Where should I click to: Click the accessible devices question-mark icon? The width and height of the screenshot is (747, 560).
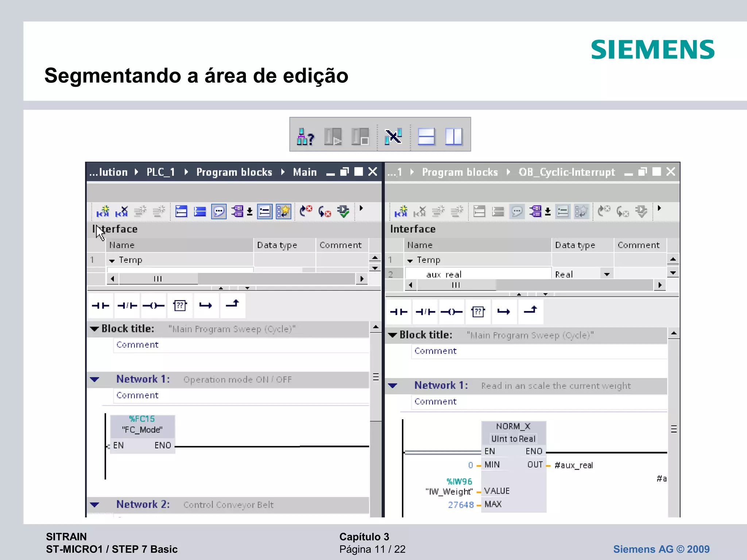[x=305, y=137]
